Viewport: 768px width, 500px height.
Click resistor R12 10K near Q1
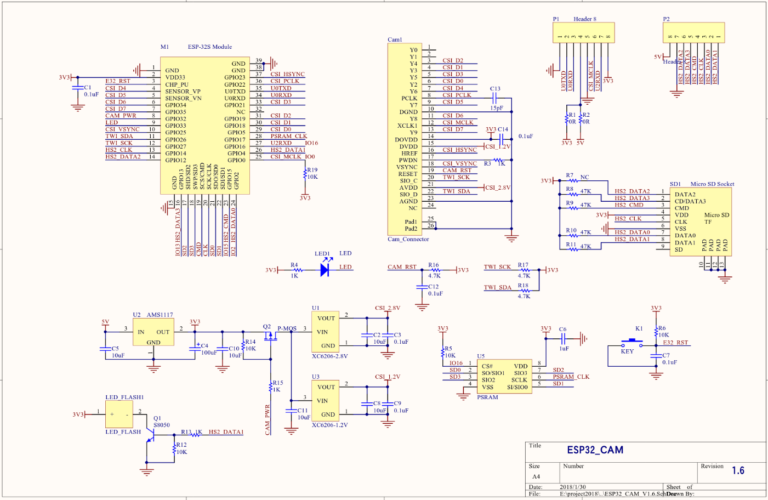click(x=174, y=449)
